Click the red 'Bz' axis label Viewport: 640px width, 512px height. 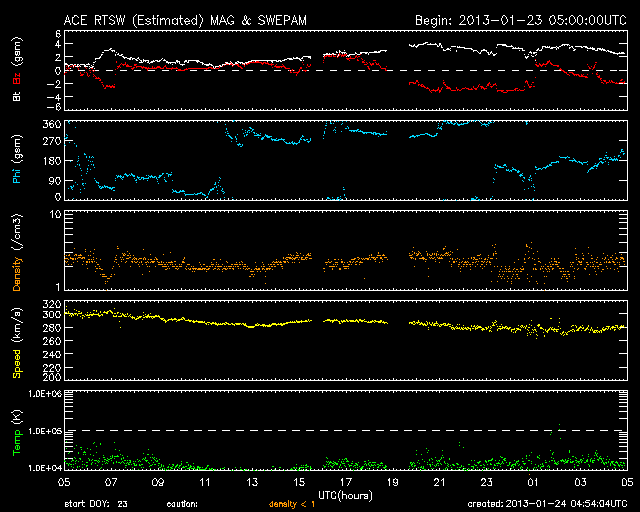(17, 78)
